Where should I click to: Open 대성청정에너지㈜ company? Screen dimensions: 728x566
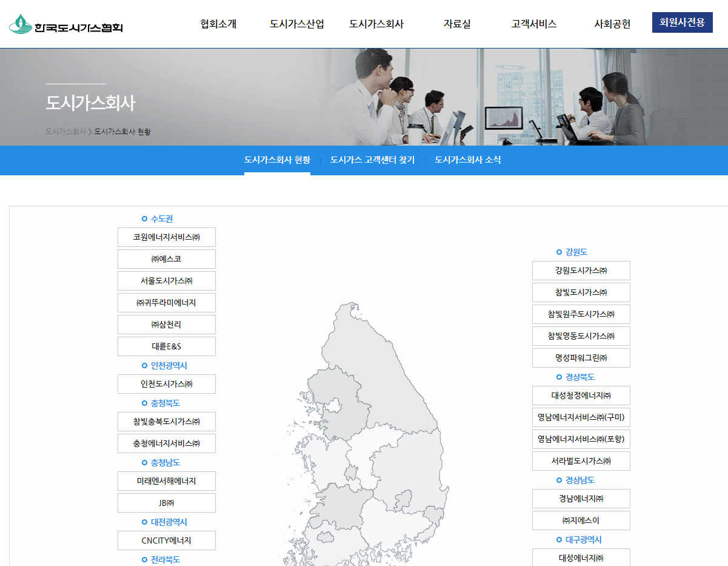point(581,396)
